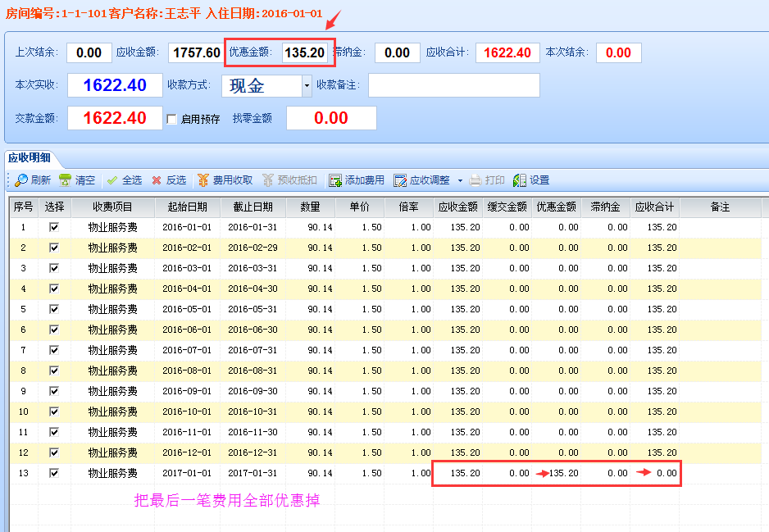Click the 数量 column header
The height and width of the screenshot is (532, 769).
pyautogui.click(x=311, y=207)
